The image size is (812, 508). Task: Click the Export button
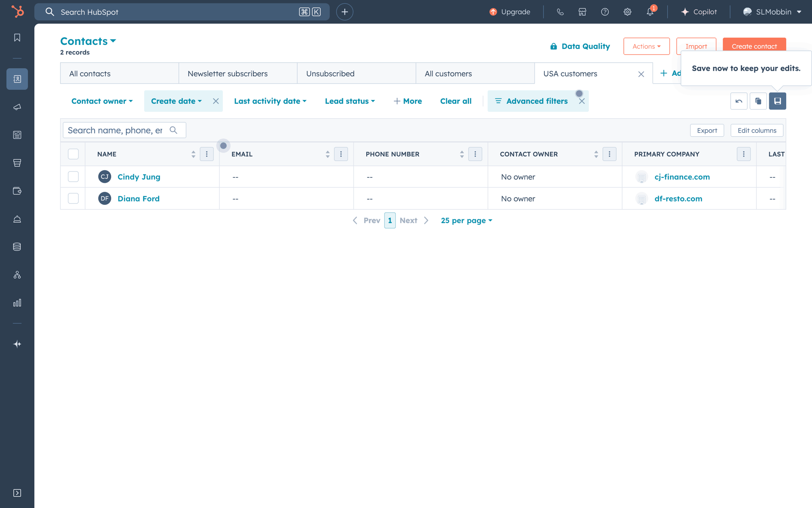707,130
